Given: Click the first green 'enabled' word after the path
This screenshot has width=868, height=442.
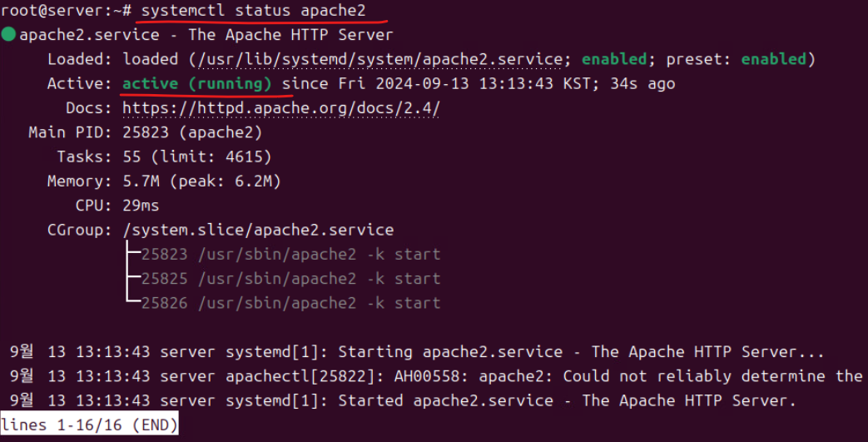Looking at the screenshot, I should pyautogui.click(x=614, y=59).
